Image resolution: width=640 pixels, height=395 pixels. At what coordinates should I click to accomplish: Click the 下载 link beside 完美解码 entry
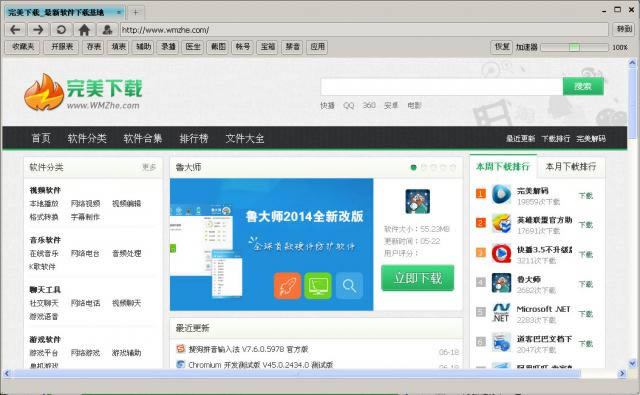[x=586, y=195]
